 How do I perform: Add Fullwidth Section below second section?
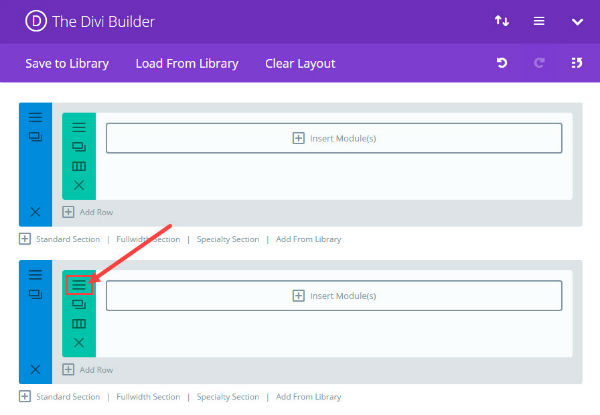point(148,397)
